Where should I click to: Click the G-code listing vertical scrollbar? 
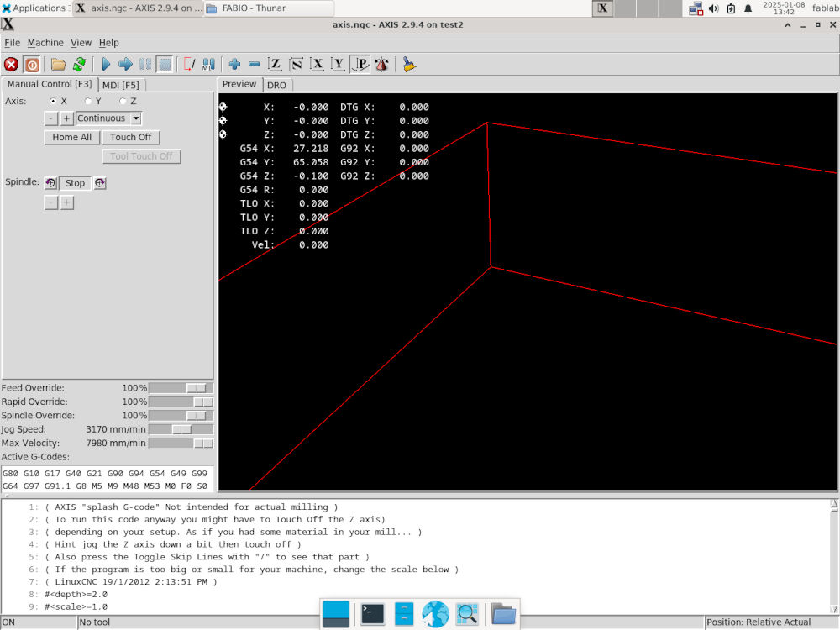[834, 557]
